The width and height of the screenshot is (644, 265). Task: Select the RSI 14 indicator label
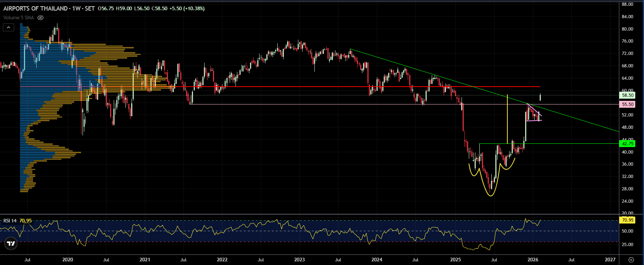click(10, 221)
